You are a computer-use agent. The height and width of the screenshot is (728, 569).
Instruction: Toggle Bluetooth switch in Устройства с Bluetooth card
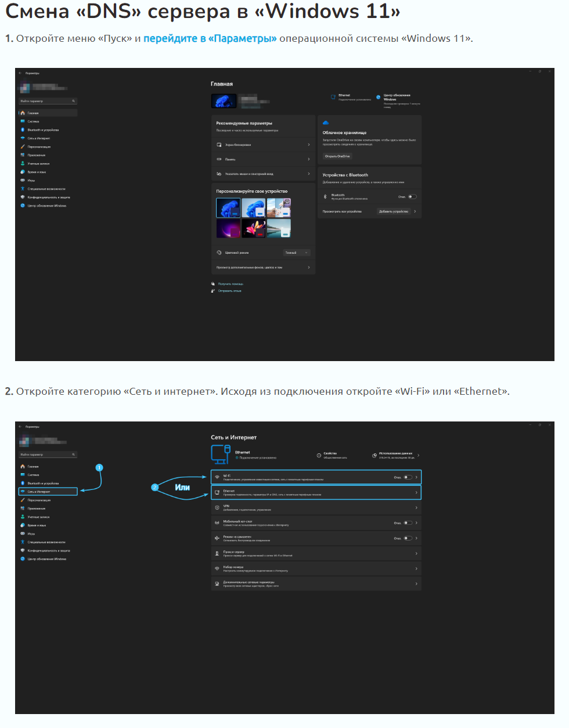(x=412, y=197)
